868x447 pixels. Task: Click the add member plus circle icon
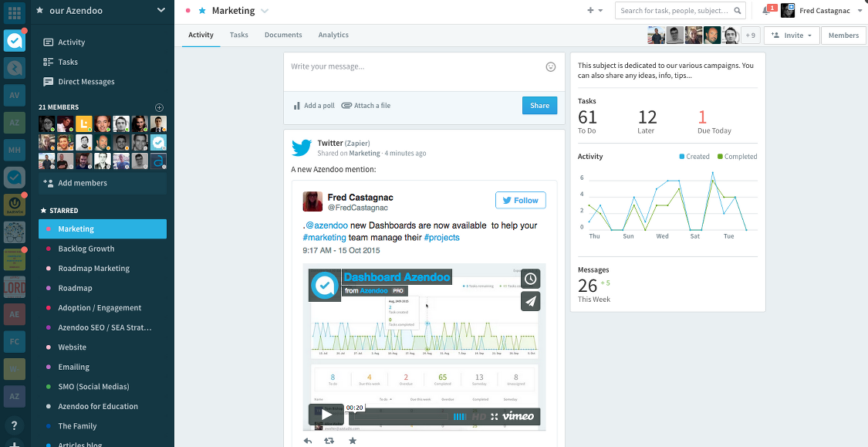click(x=160, y=107)
